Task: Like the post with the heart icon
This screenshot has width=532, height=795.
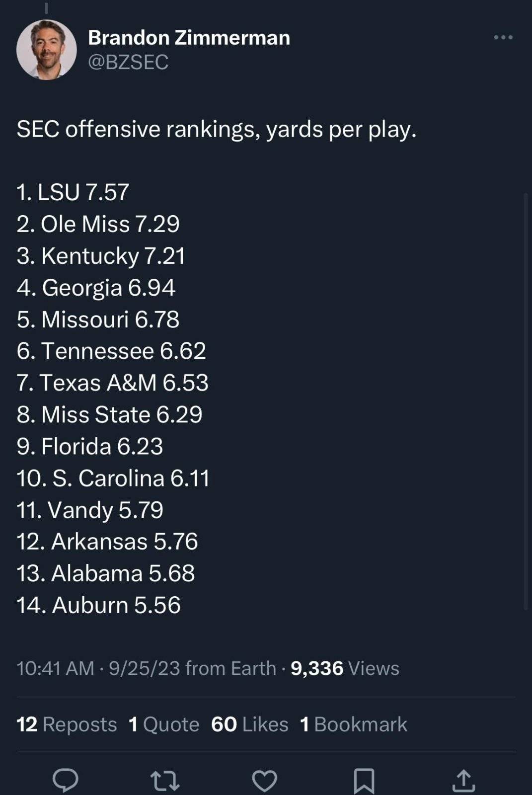Action: tap(264, 781)
